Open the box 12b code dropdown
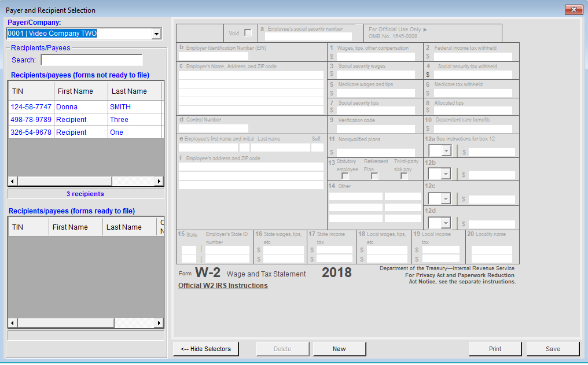 click(x=446, y=173)
